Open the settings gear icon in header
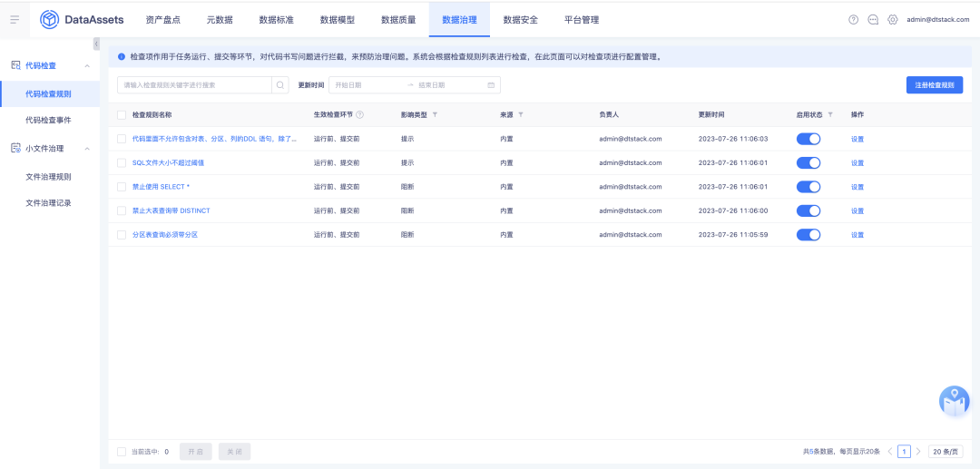 coord(893,19)
